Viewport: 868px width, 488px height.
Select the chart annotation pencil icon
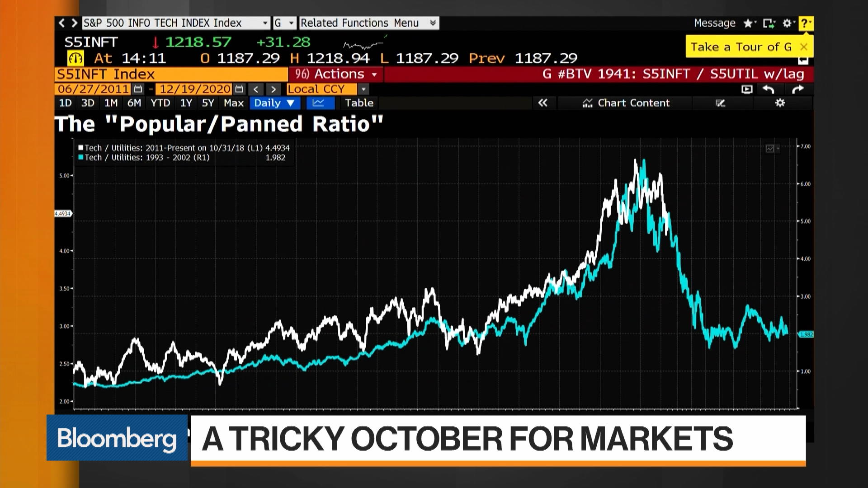point(721,103)
